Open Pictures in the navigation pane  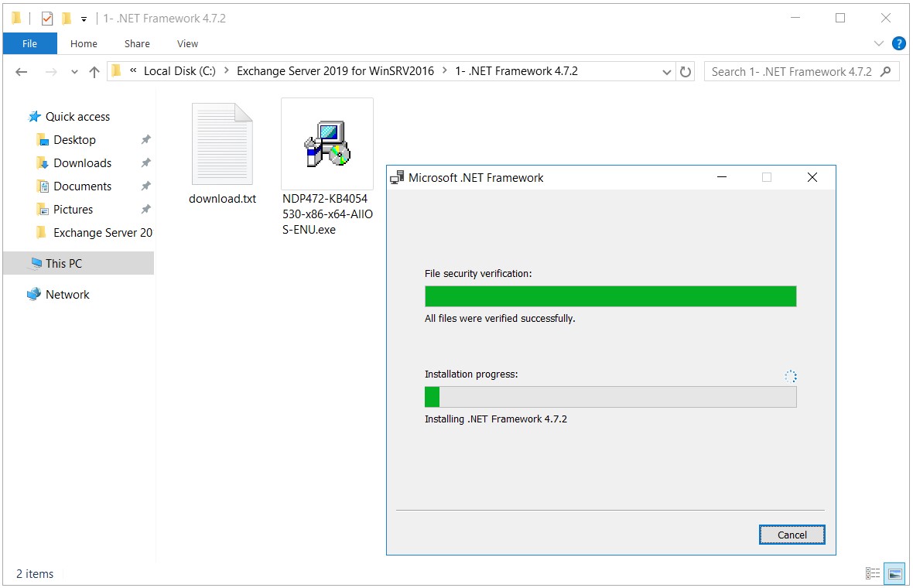pyautogui.click(x=73, y=210)
